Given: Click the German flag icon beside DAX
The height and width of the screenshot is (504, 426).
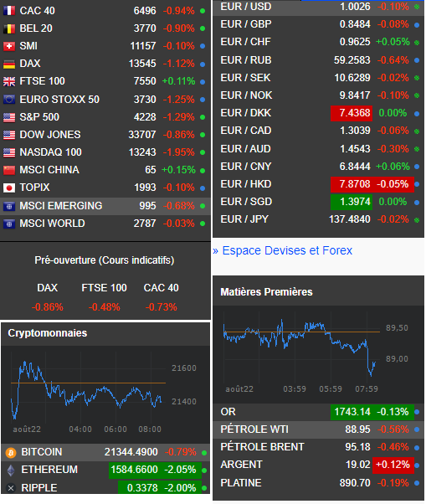Looking at the screenshot, I should 9,64.
